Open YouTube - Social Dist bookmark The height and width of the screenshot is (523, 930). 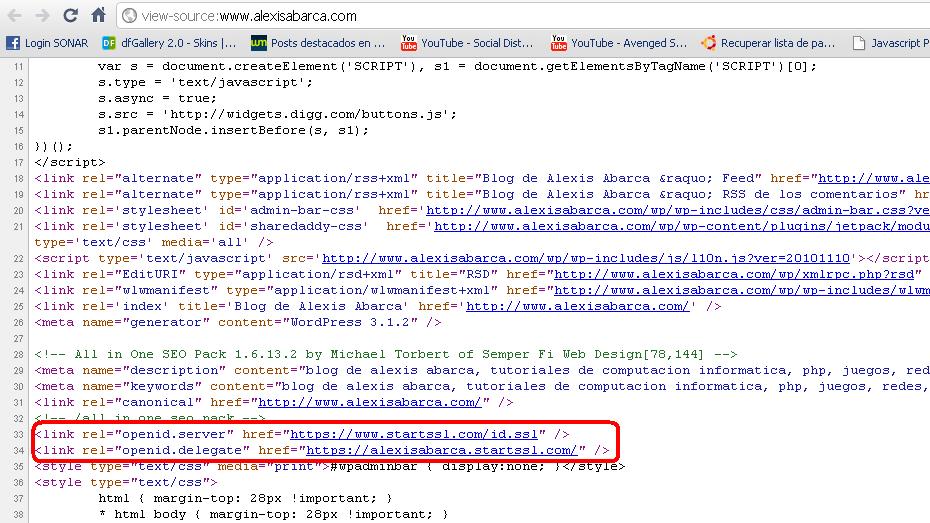pos(467,43)
